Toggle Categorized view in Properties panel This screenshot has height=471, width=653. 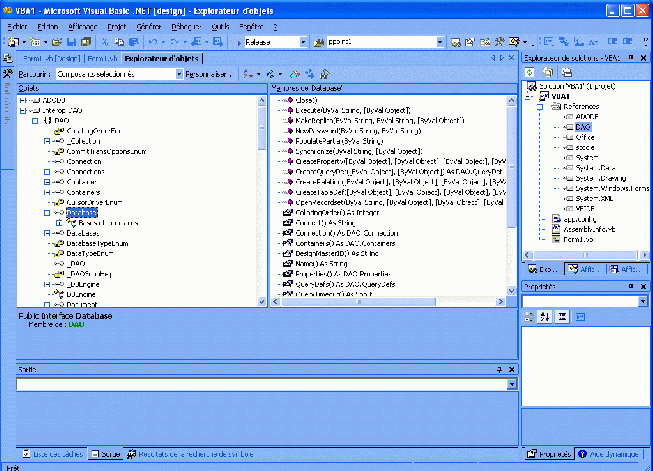529,317
